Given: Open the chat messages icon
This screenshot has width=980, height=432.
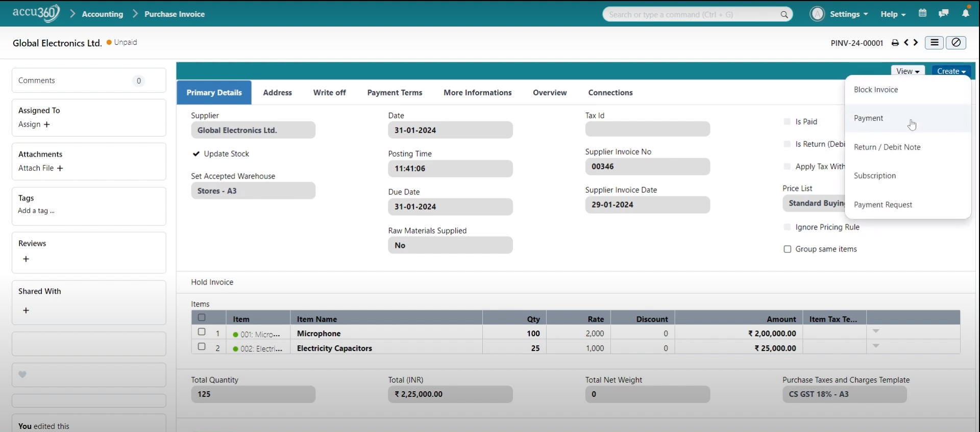Looking at the screenshot, I should click(943, 13).
